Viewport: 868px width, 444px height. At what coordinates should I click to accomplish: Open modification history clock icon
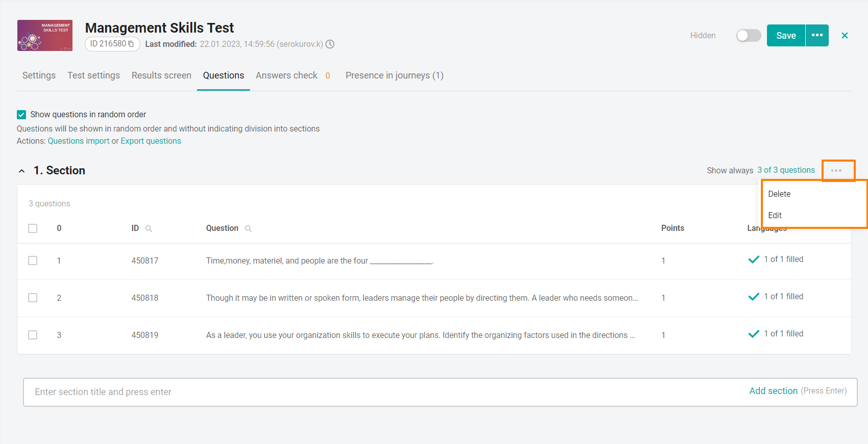330,44
